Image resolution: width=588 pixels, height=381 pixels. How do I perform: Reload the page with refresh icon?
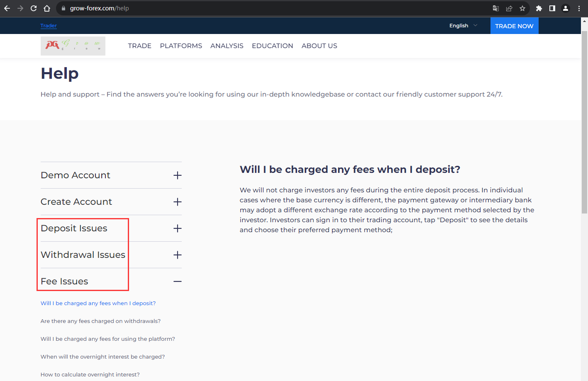coord(34,8)
